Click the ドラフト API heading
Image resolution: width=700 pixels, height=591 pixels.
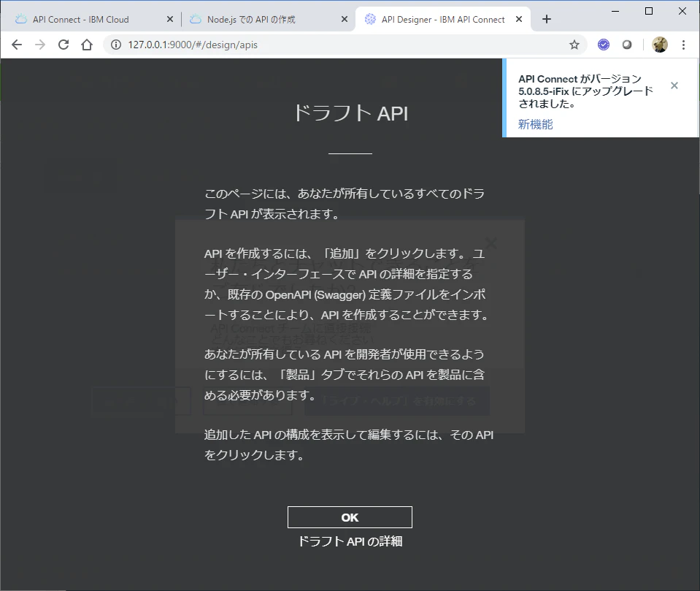pos(350,113)
